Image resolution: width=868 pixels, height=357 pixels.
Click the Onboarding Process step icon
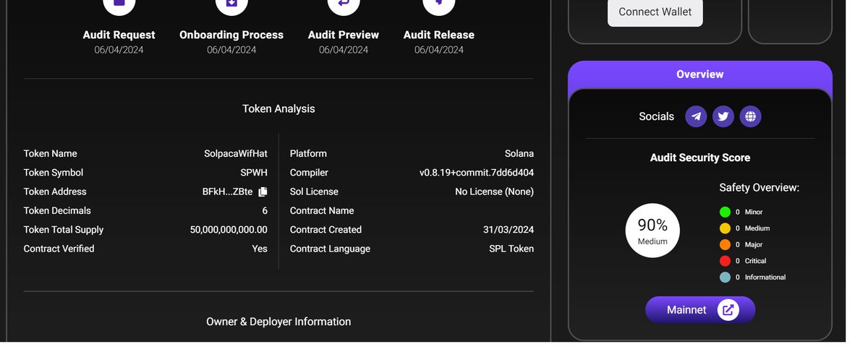[x=231, y=4]
